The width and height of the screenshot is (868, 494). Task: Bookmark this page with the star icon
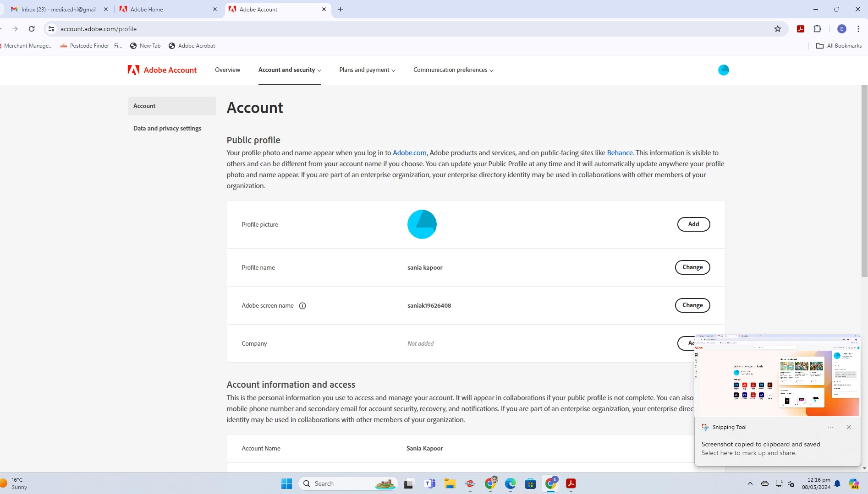pos(778,29)
